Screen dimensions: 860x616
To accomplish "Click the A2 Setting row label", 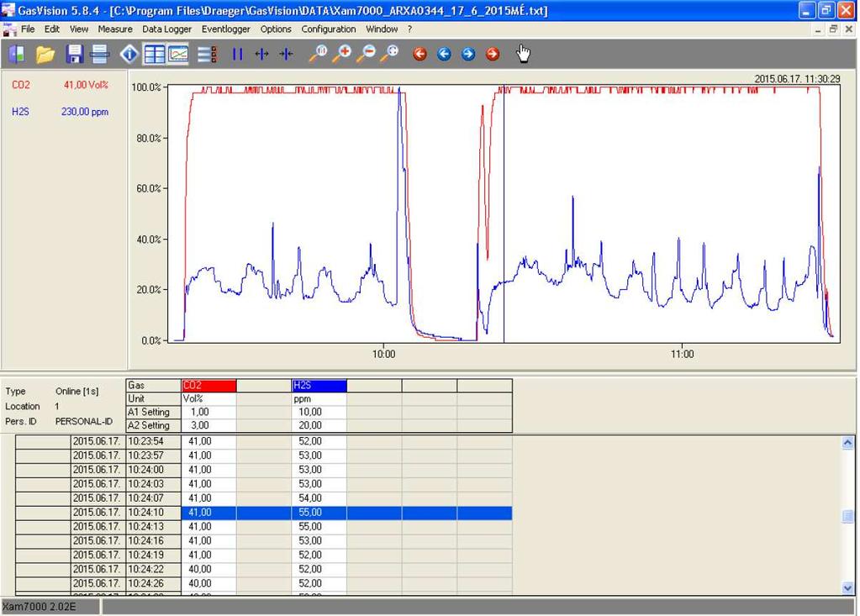I will click(x=154, y=425).
